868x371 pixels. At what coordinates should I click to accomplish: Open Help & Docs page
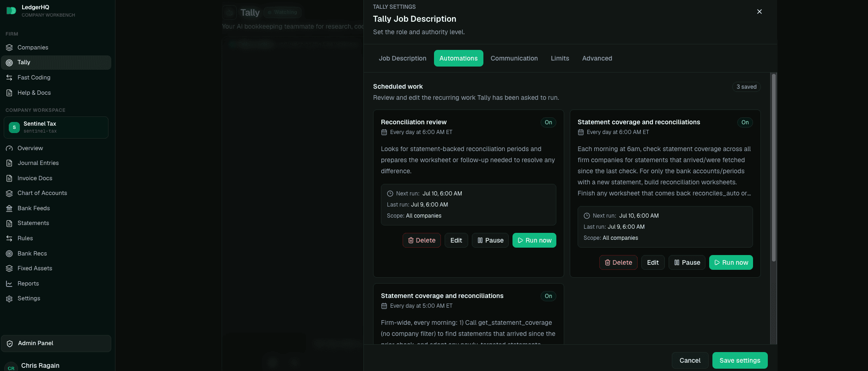coord(56,93)
